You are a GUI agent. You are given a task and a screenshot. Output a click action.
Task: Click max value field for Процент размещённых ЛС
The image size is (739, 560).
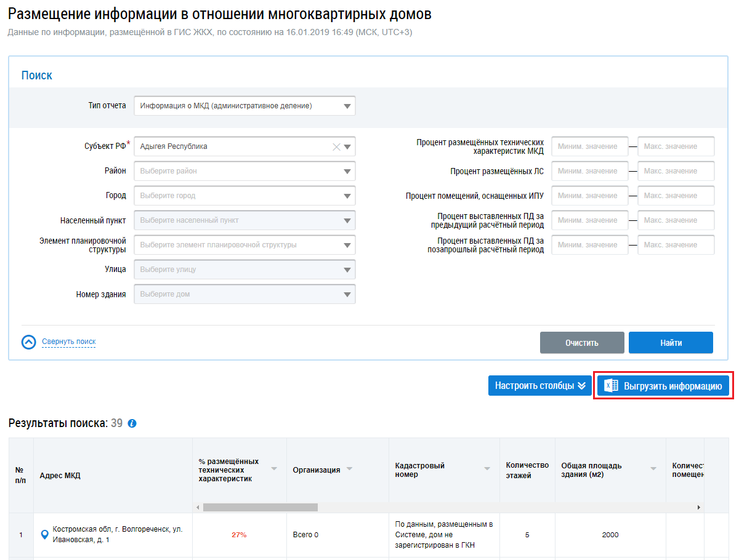676,171
